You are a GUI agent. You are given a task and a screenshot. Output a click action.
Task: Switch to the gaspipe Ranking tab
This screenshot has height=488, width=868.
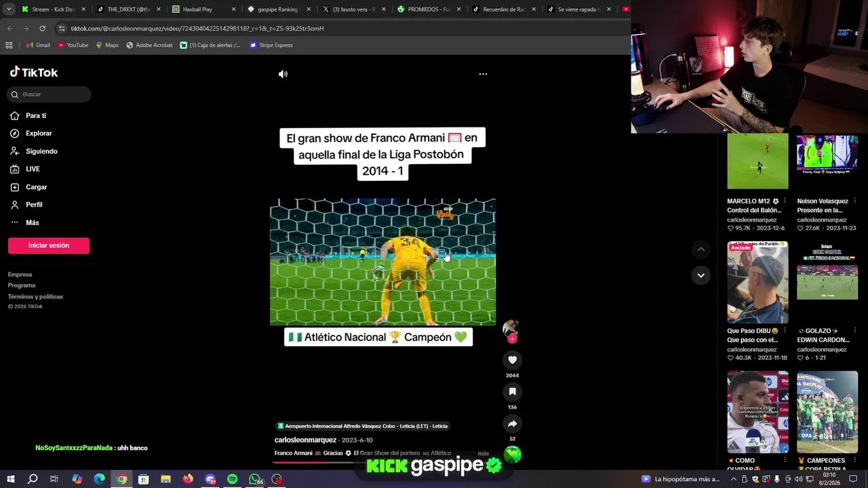coord(279,9)
